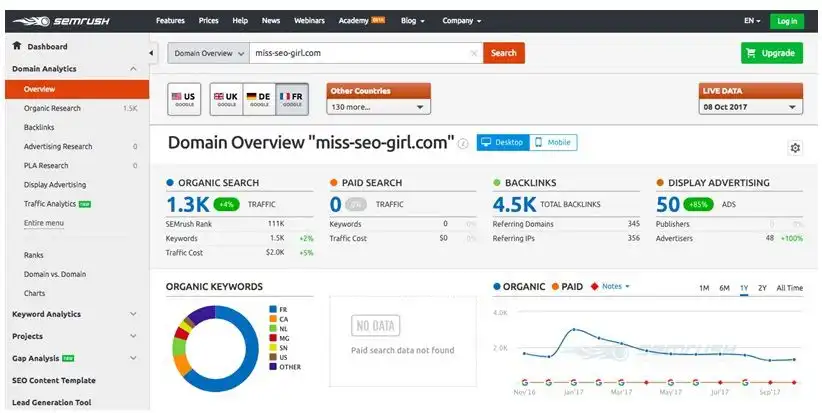Open SEO Content Template
This screenshot has height=413, width=822.
[53, 381]
